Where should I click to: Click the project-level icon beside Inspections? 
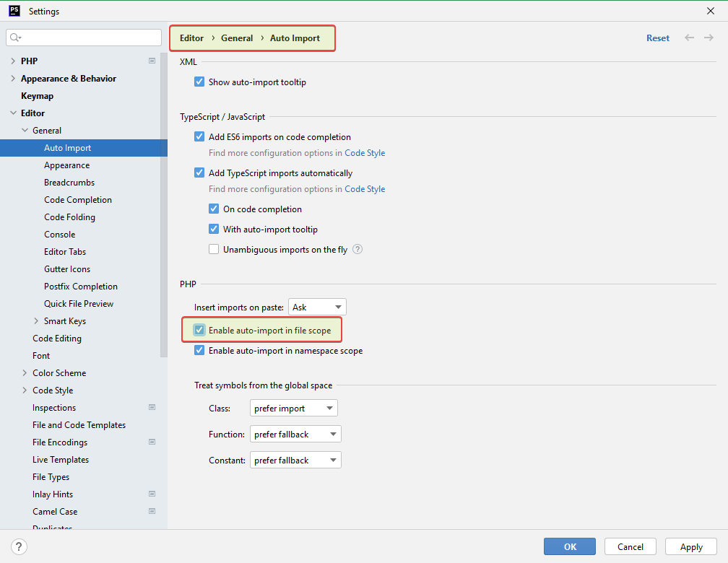[152, 408]
